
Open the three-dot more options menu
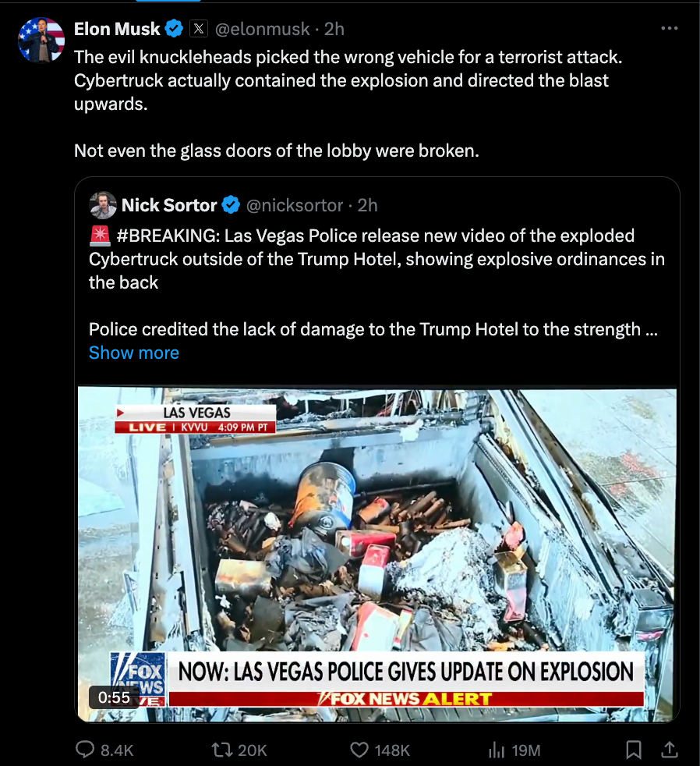click(670, 28)
